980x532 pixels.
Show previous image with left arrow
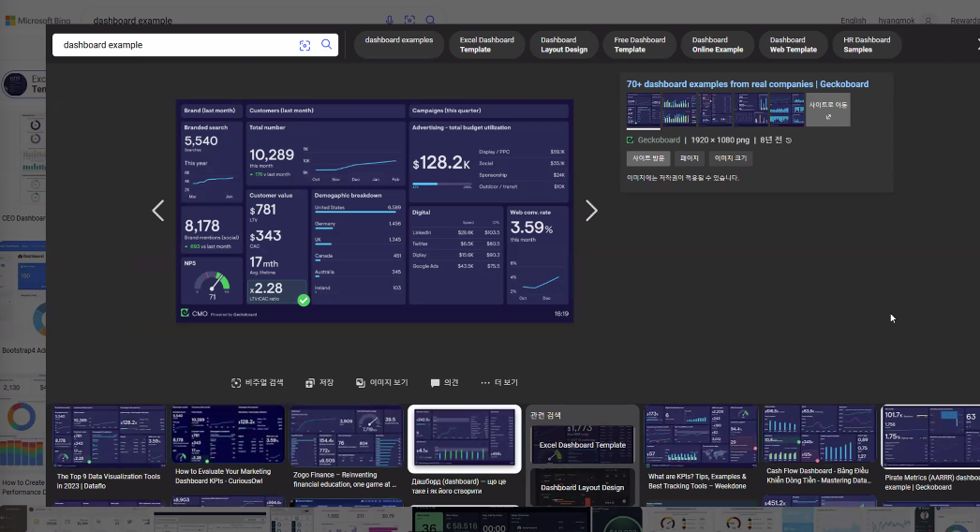coord(158,211)
